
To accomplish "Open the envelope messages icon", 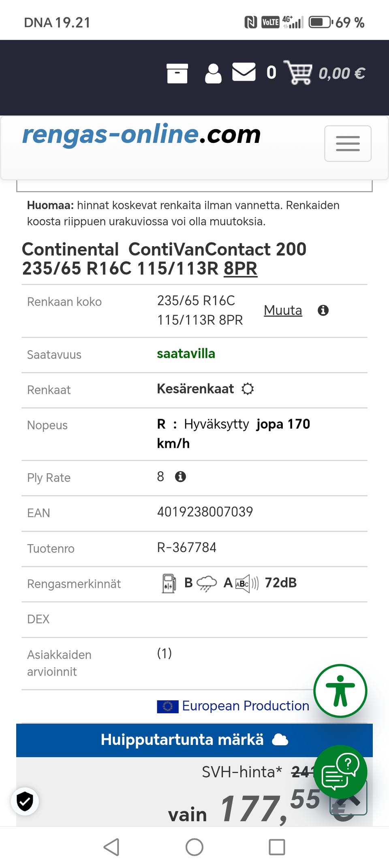I will [x=244, y=72].
